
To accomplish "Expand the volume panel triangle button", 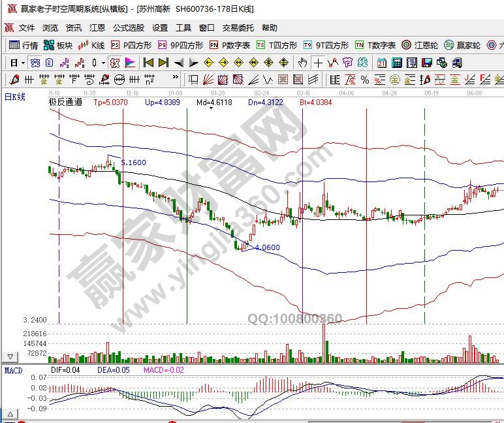I will click(10, 357).
